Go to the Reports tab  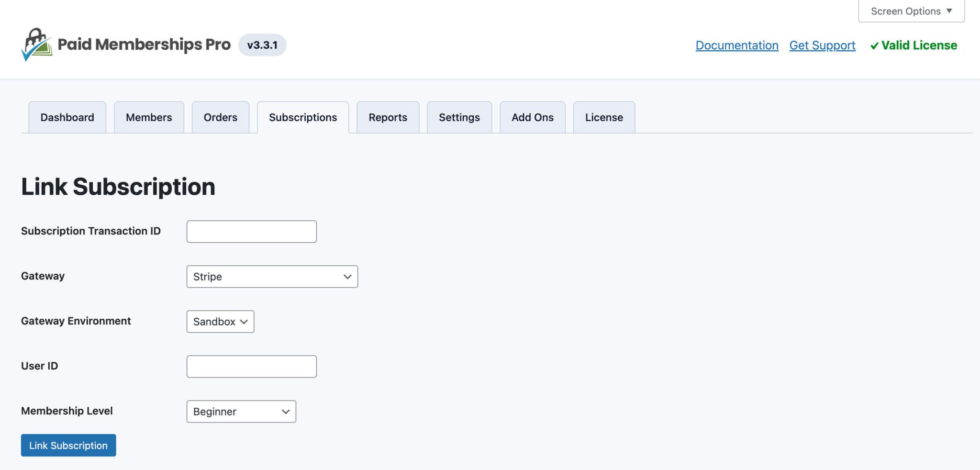pos(388,117)
